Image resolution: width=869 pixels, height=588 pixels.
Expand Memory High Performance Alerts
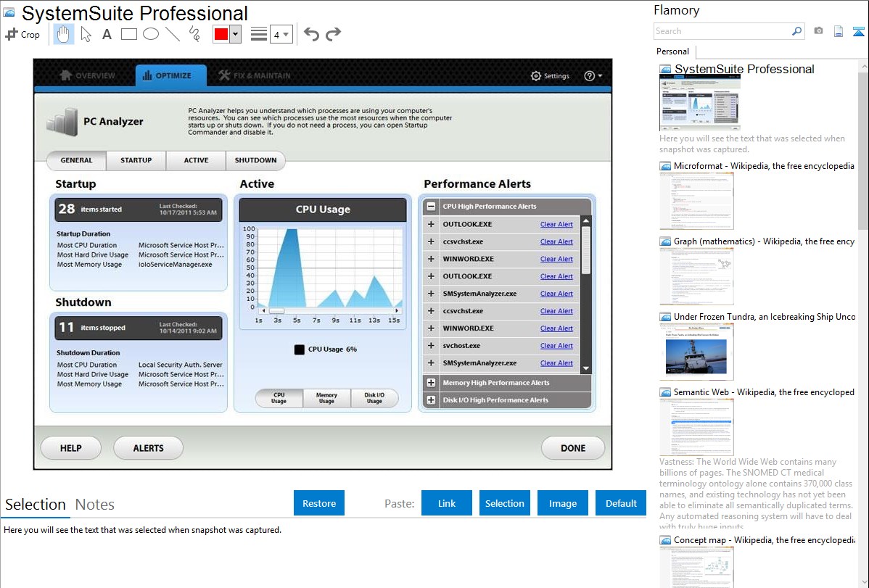(x=431, y=383)
